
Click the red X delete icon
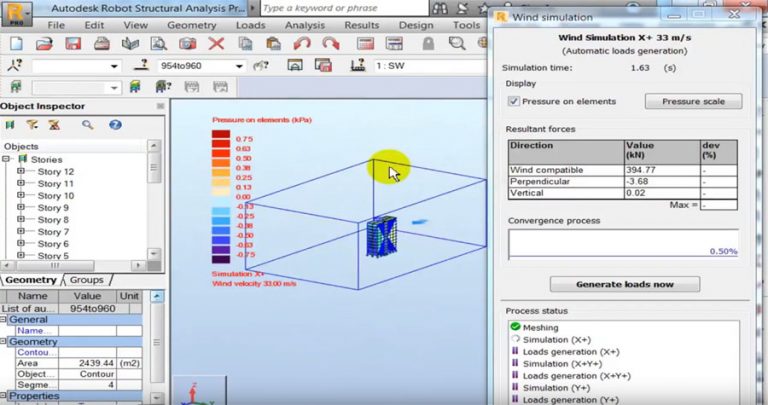[x=215, y=44]
